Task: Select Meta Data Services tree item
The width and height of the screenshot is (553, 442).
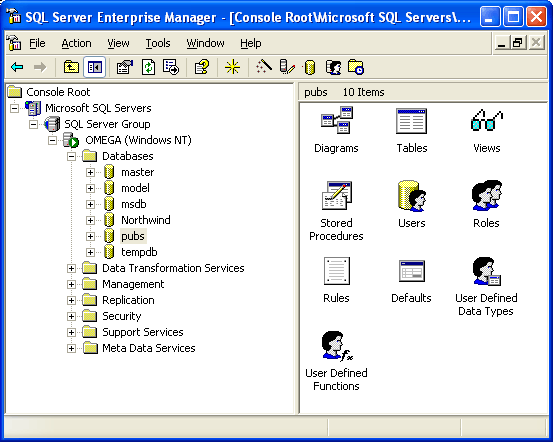Action: pyautogui.click(x=148, y=348)
